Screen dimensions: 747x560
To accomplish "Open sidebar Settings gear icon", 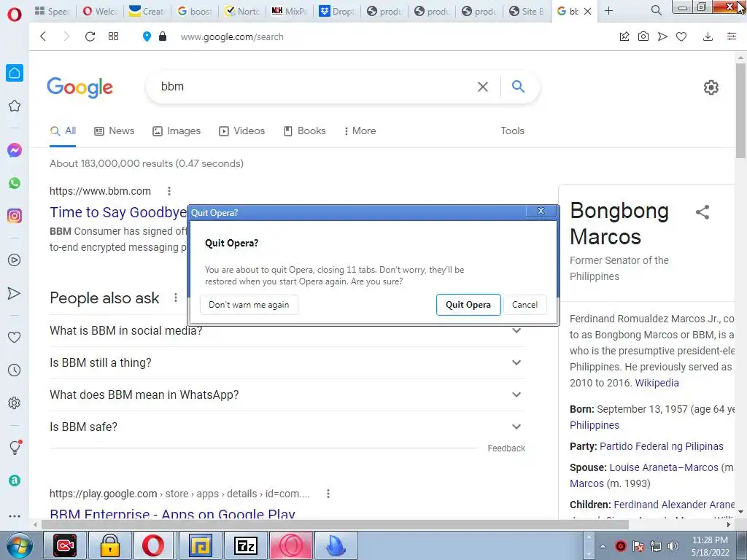I will pyautogui.click(x=15, y=402).
